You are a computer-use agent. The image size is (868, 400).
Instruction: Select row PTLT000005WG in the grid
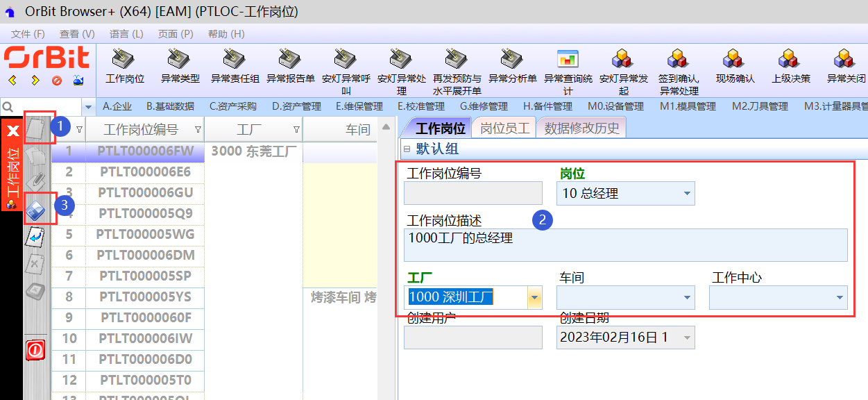[x=145, y=234]
